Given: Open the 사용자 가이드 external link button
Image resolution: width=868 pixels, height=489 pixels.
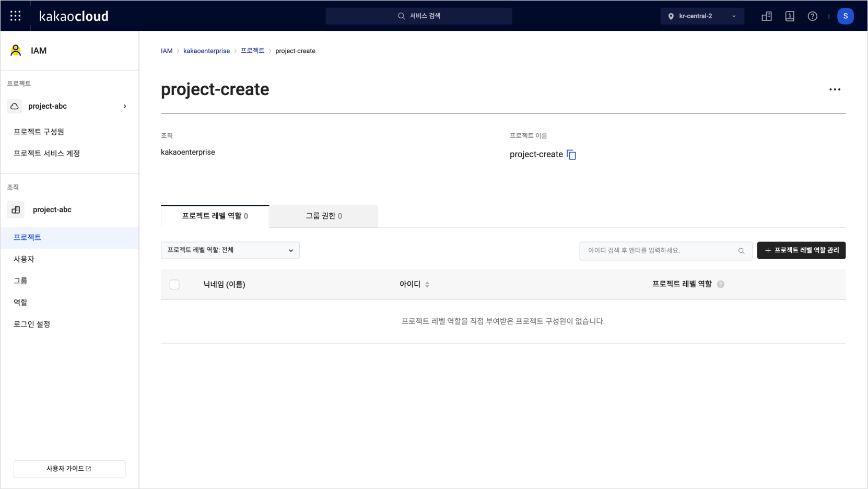Looking at the screenshot, I should coord(69,469).
